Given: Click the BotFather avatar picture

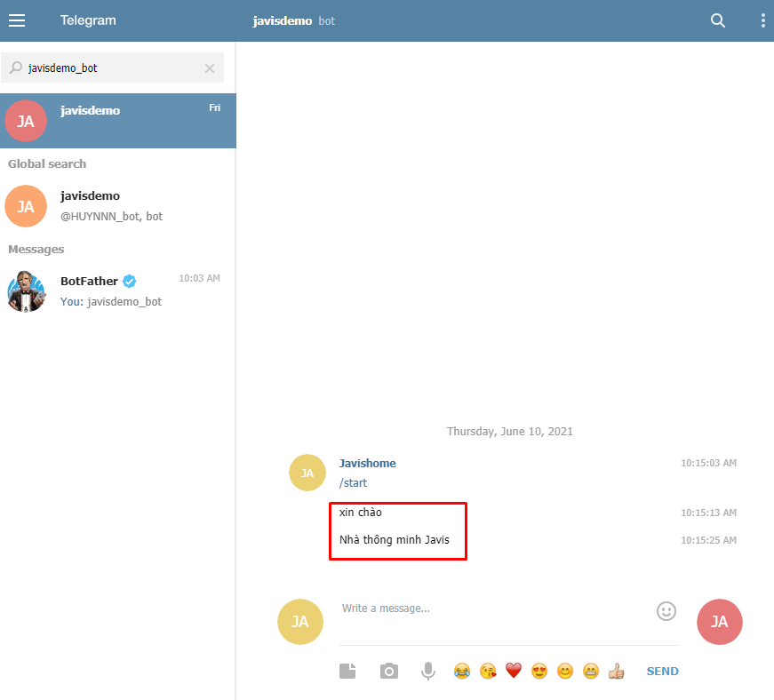Looking at the screenshot, I should 26,291.
